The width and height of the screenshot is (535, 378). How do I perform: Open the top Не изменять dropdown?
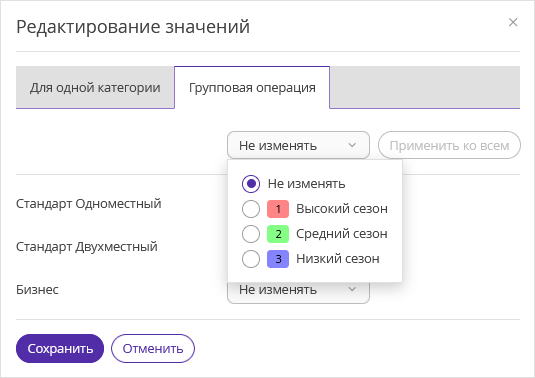click(298, 145)
